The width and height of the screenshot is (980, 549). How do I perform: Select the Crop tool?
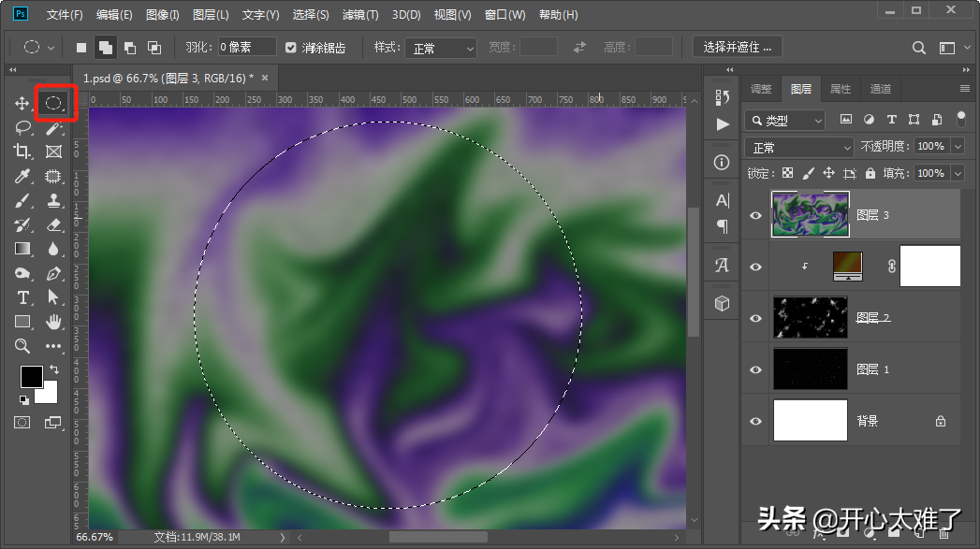point(22,152)
